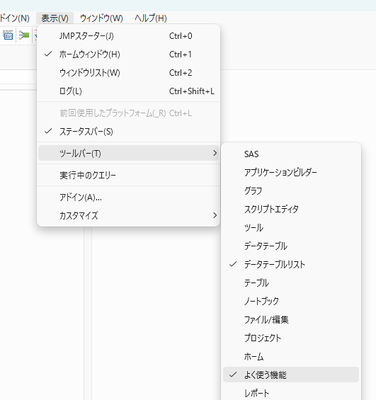
Task: Toggle the ツール toolbar entry
Action: pos(291,228)
